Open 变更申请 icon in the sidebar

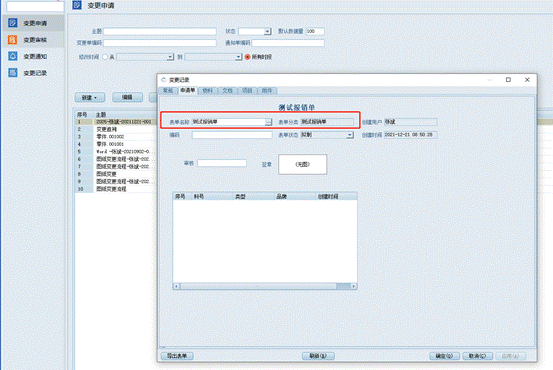pyautogui.click(x=13, y=23)
